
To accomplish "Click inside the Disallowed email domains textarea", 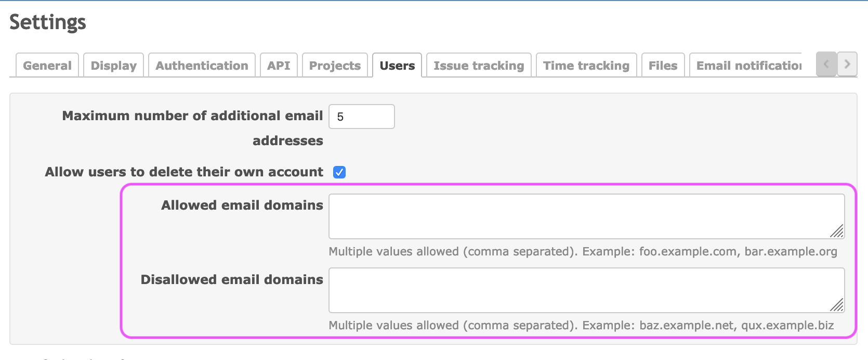I will pyautogui.click(x=582, y=290).
